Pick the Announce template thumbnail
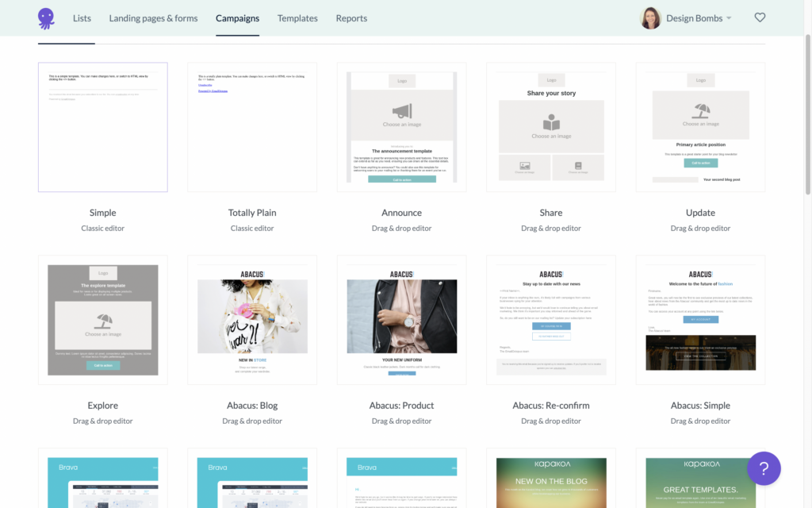 click(402, 127)
